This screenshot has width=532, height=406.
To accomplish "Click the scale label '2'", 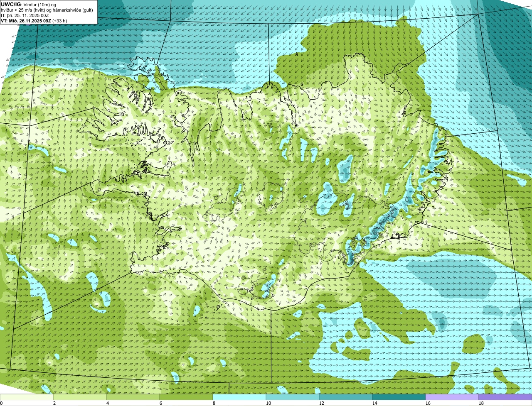I will (x=54, y=403).
